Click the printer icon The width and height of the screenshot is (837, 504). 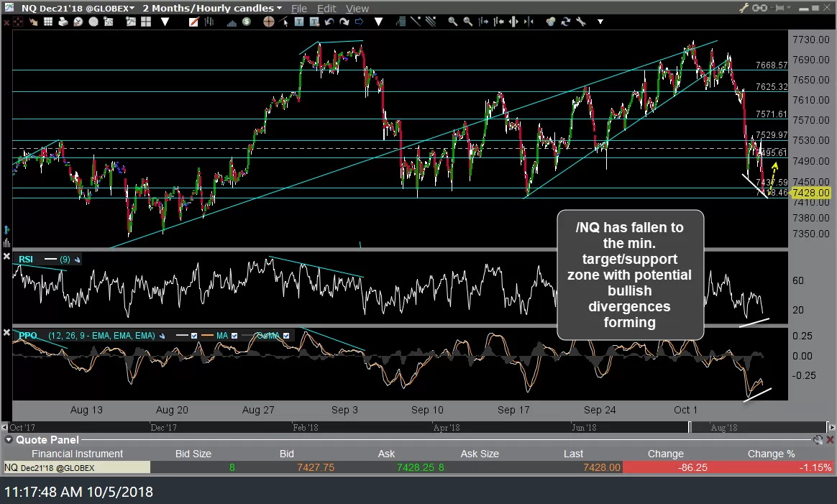(x=63, y=22)
